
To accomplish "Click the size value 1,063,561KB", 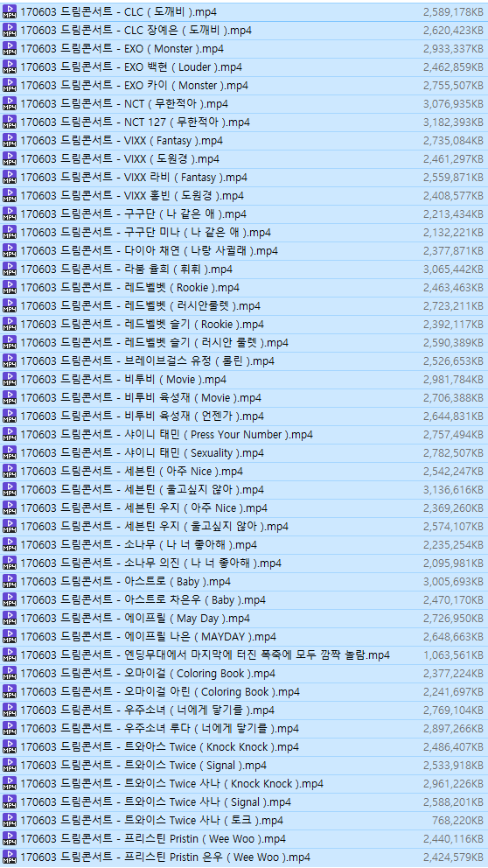I will click(453, 654).
